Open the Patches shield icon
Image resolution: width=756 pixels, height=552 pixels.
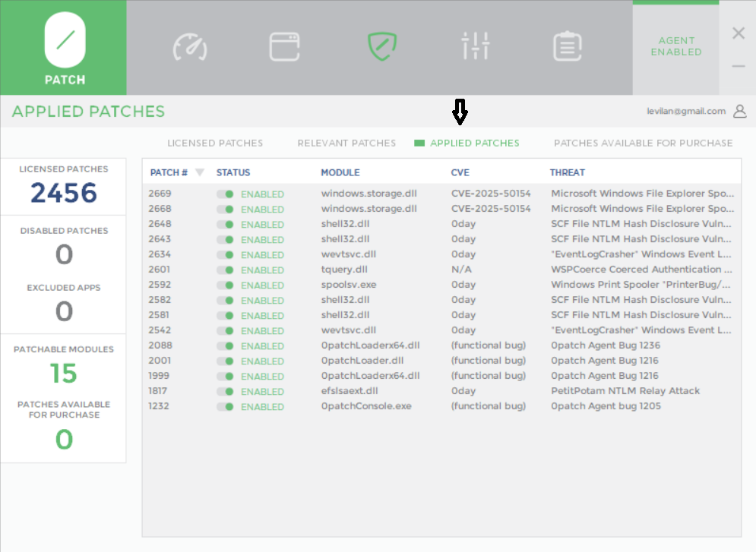point(382,46)
